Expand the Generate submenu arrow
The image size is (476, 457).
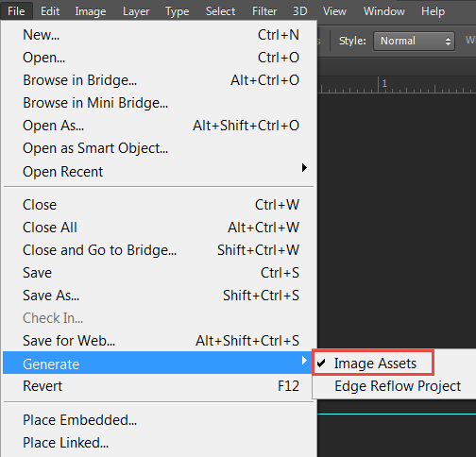(304, 360)
